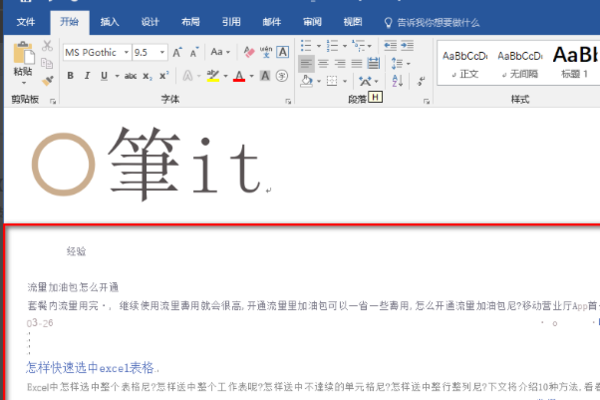
Task: Open the 文件 menu tab
Action: [x=26, y=22]
